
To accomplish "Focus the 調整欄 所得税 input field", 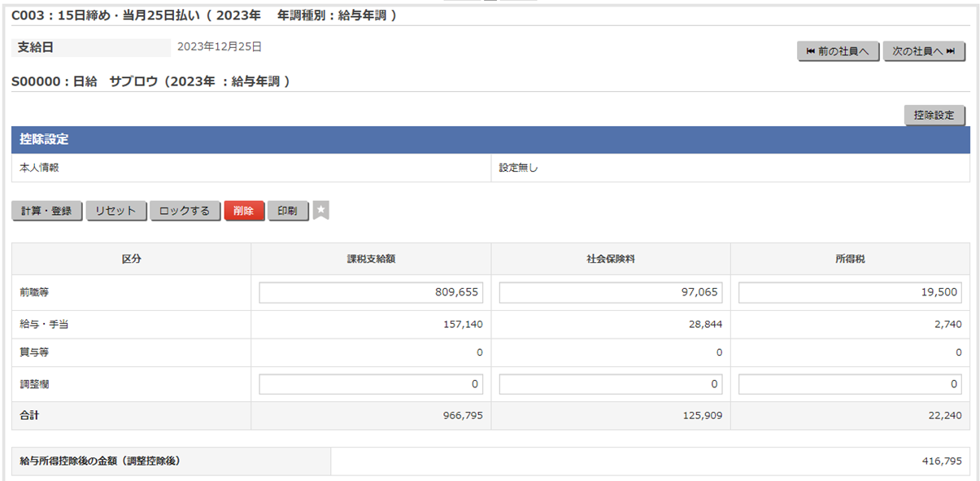I will 850,384.
